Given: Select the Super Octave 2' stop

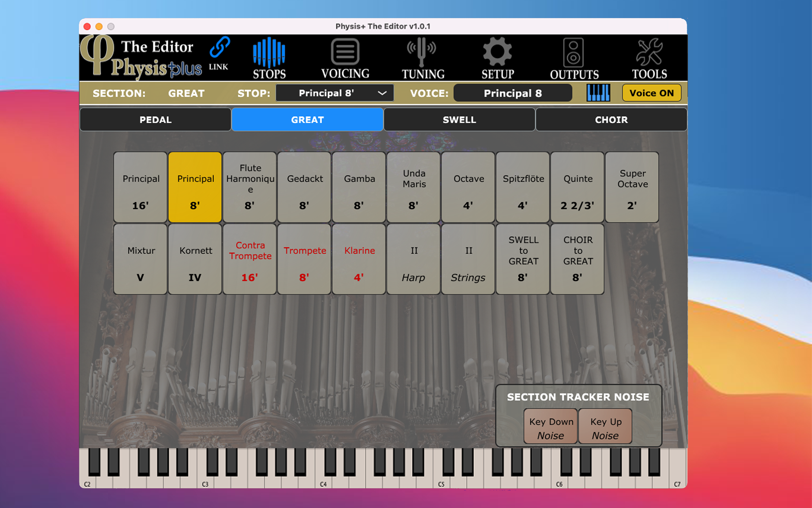Looking at the screenshot, I should pyautogui.click(x=632, y=187).
